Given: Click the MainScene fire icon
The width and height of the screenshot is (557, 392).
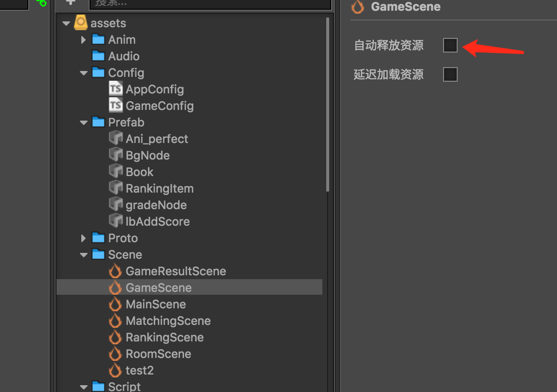Looking at the screenshot, I should click(115, 304).
